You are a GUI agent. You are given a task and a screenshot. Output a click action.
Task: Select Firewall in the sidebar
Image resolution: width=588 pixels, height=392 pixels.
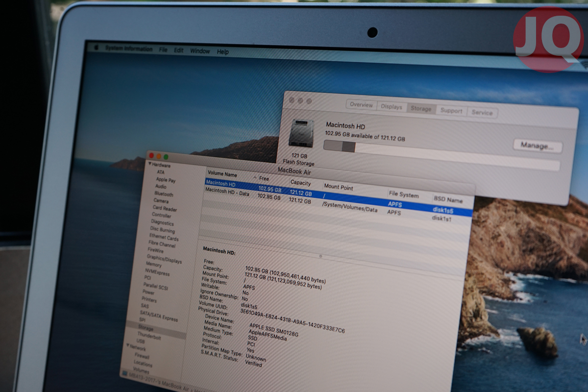(x=142, y=357)
